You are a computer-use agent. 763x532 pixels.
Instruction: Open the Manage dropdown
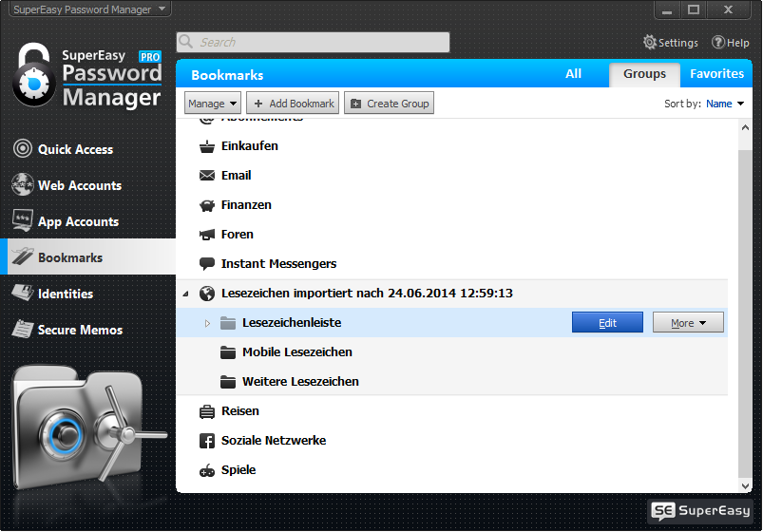212,104
